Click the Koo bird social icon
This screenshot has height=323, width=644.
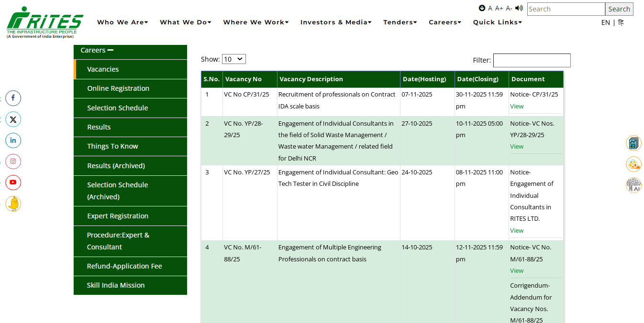pyautogui.click(x=13, y=204)
